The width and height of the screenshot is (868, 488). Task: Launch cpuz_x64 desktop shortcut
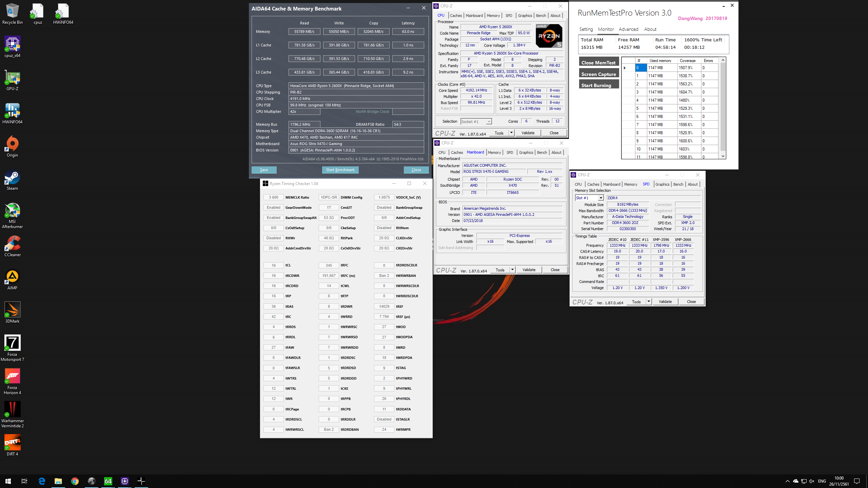tap(12, 47)
